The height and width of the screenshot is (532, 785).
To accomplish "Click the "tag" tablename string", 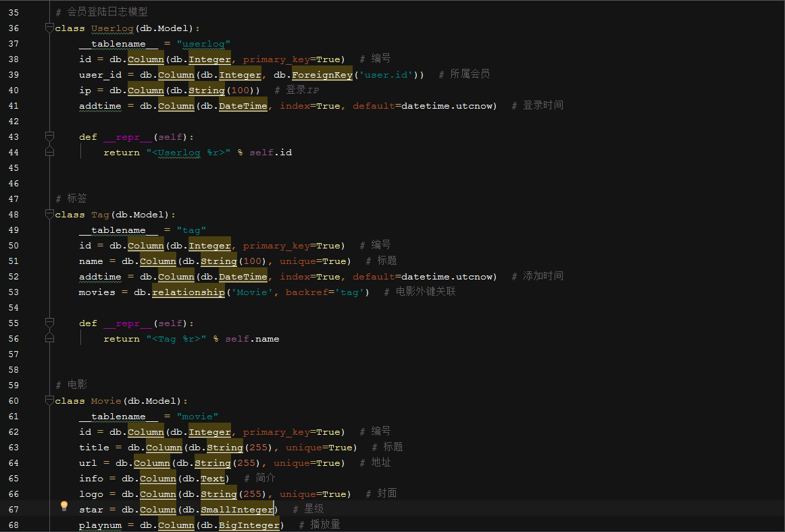I will [191, 230].
